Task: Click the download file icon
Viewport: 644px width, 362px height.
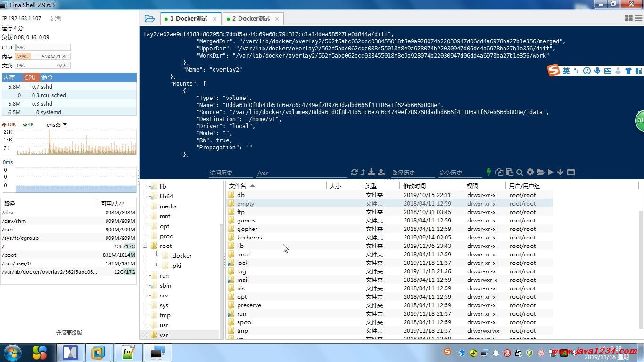Action: [x=372, y=173]
